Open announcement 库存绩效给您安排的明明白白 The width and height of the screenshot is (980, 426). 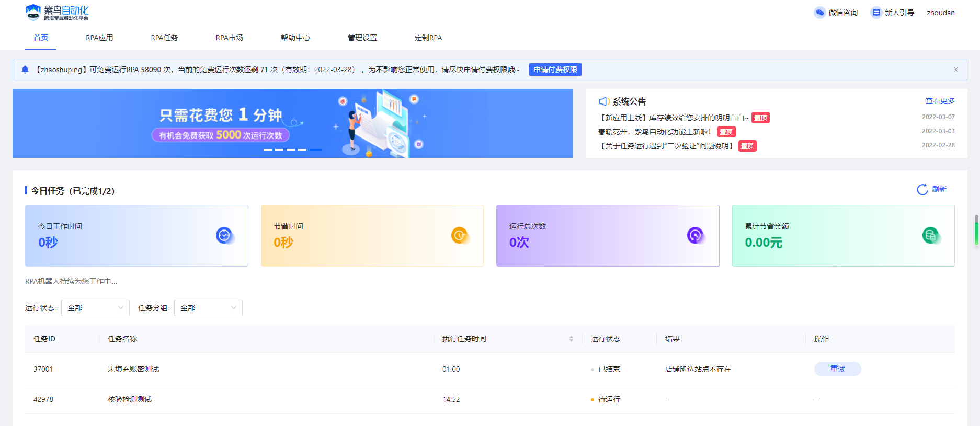coord(674,118)
